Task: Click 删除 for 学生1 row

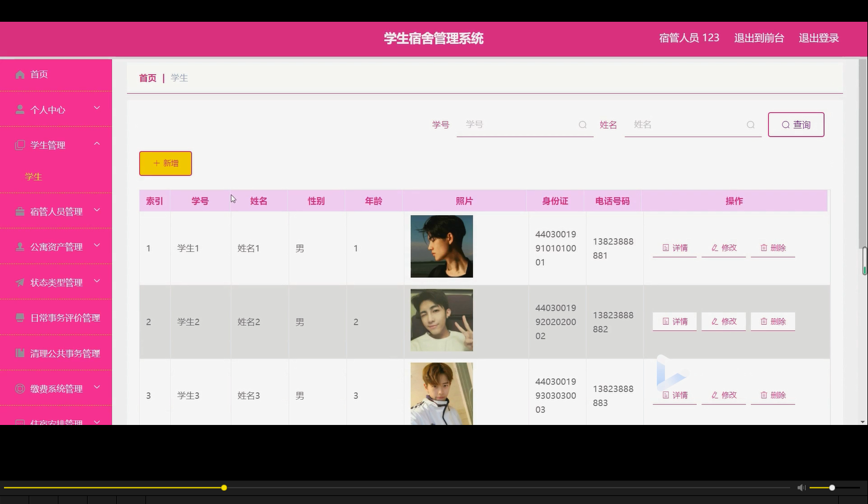Action: click(x=773, y=248)
